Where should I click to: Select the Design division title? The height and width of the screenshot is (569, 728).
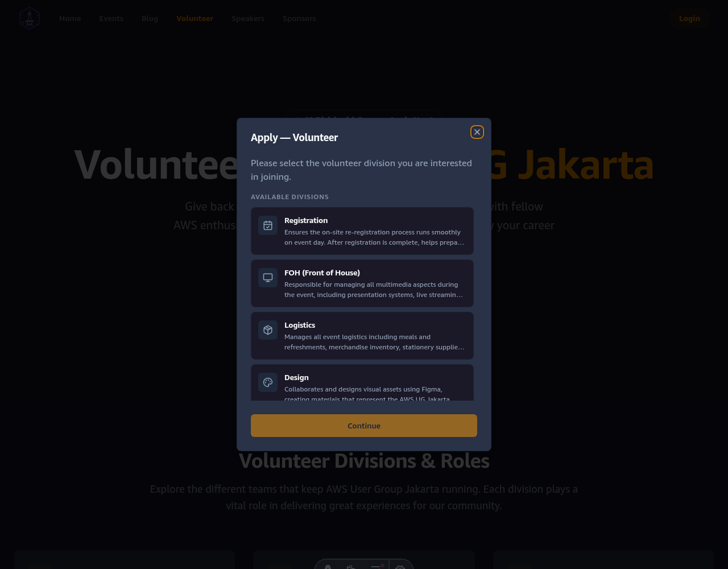(296, 377)
